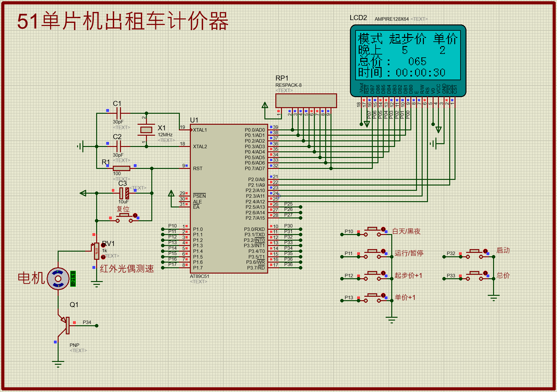Toggle the latch dot on 运行/暂停 button

(x=383, y=251)
